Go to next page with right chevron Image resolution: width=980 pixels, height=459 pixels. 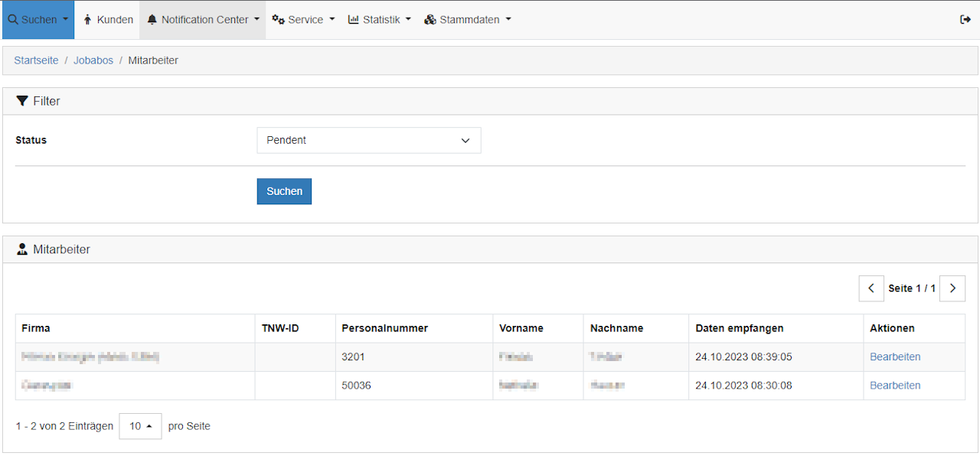click(952, 288)
